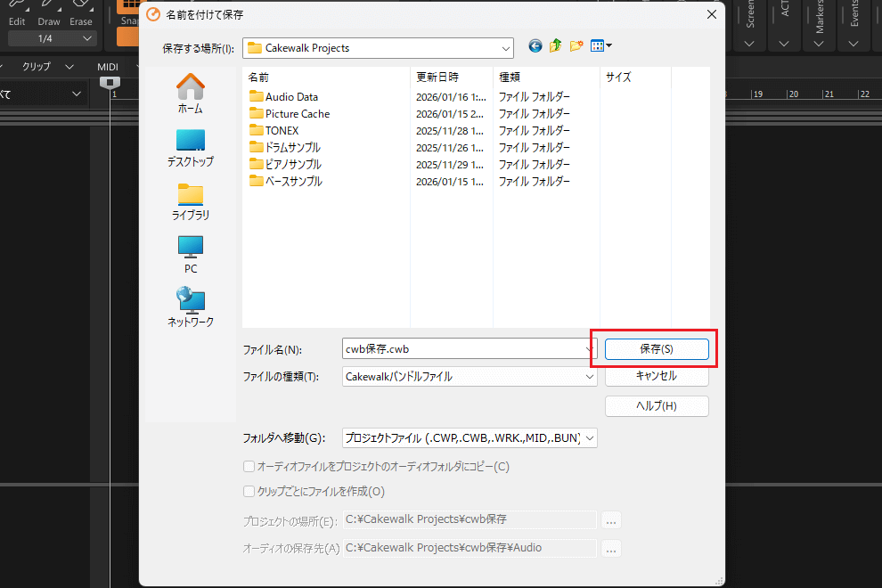Image resolution: width=882 pixels, height=588 pixels.
Task: Go to ホーム in the sidebar
Action: pos(190,94)
